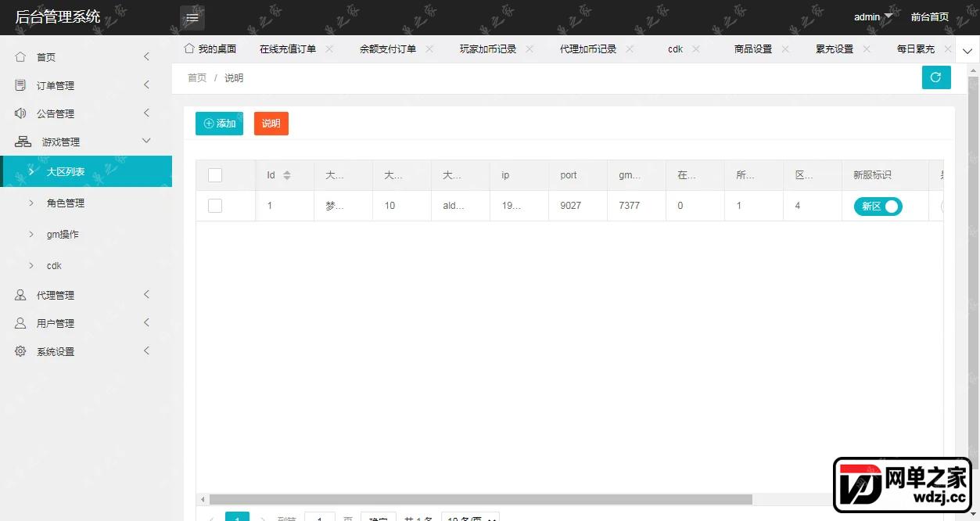Sort the table by the Id arrows

[x=287, y=175]
